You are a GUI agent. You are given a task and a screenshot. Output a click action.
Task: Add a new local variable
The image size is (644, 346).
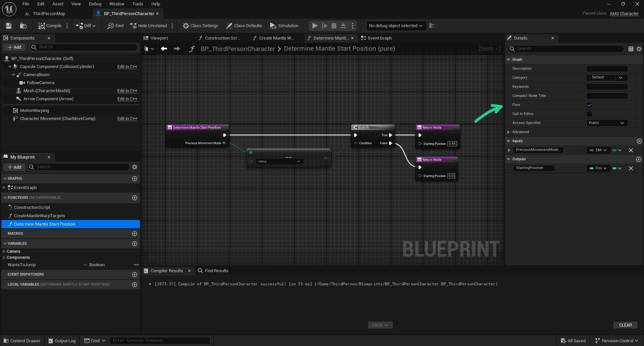[x=135, y=285]
